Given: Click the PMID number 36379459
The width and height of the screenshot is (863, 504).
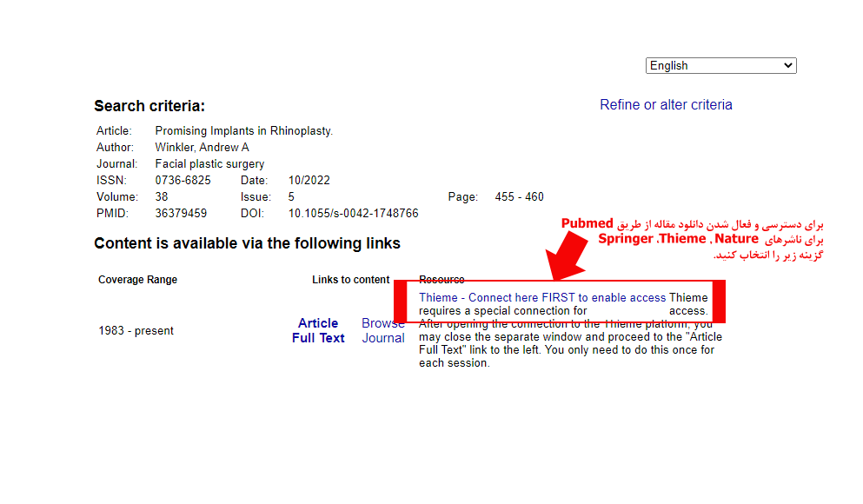Looking at the screenshot, I should [181, 214].
